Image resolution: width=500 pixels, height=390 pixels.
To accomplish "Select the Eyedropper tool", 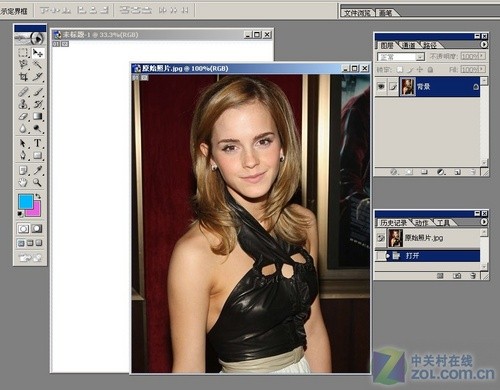I will [x=37, y=170].
